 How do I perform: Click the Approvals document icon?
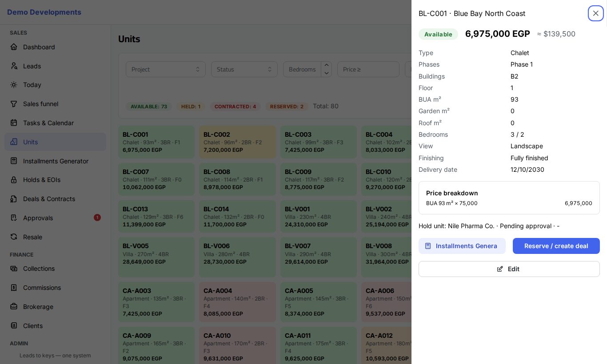(x=14, y=218)
